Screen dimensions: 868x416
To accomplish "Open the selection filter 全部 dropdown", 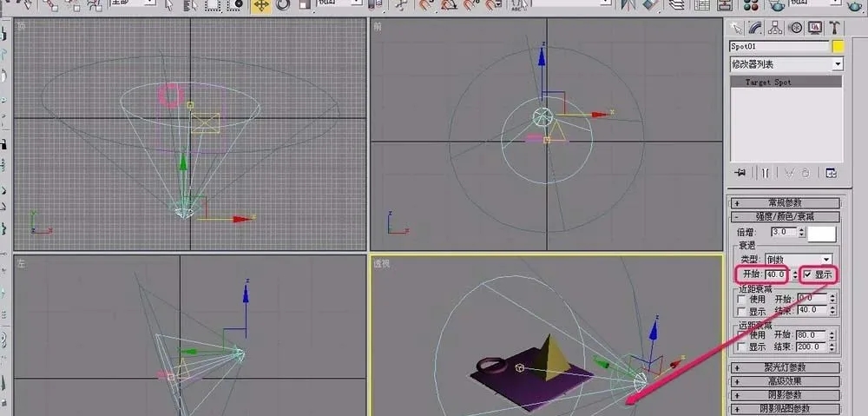I will pos(134,3).
